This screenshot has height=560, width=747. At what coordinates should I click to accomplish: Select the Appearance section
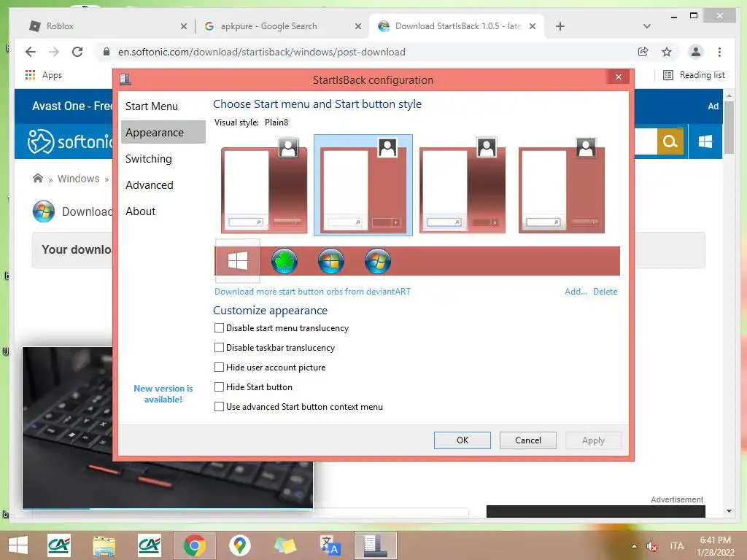click(163, 133)
